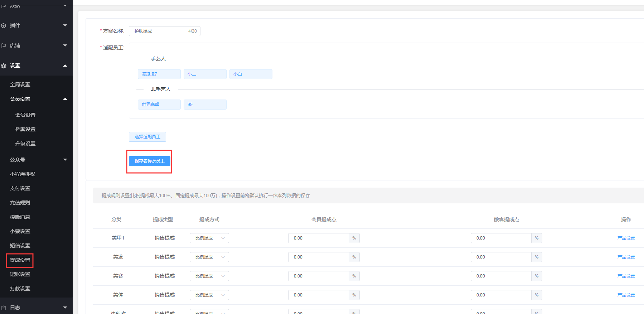Click the 美甲1 category cell
The height and width of the screenshot is (314, 644).
(x=118, y=238)
